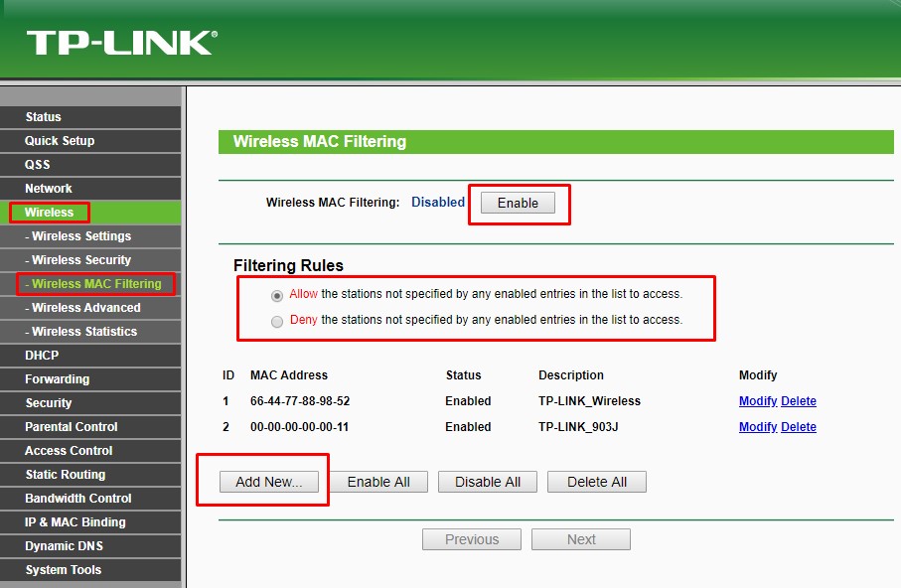Click the TP-LINK_Wireless description cell

[x=589, y=401]
